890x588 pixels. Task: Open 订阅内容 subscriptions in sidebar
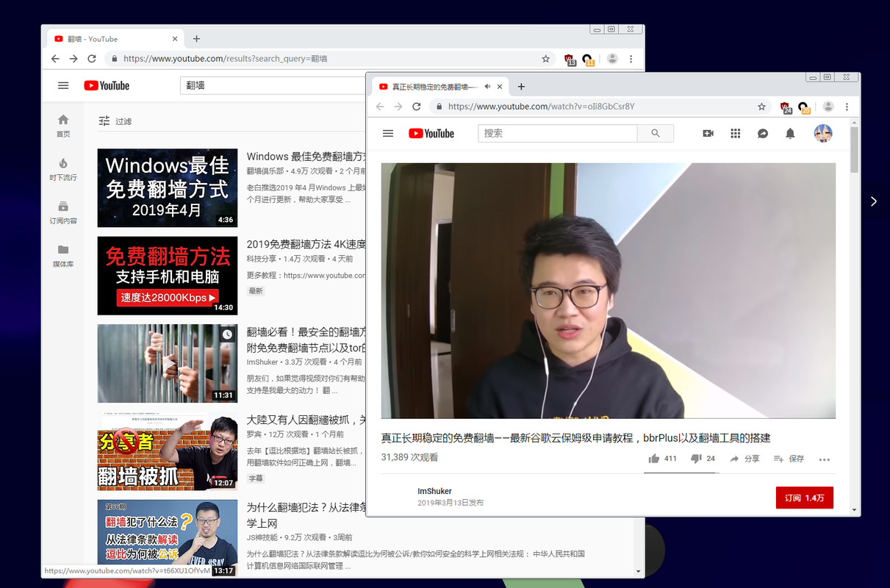[x=63, y=212]
